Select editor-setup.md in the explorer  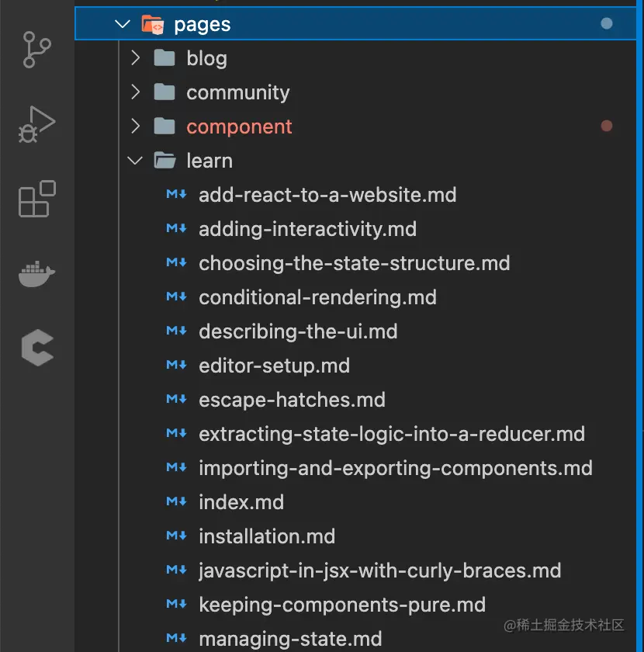point(274,366)
